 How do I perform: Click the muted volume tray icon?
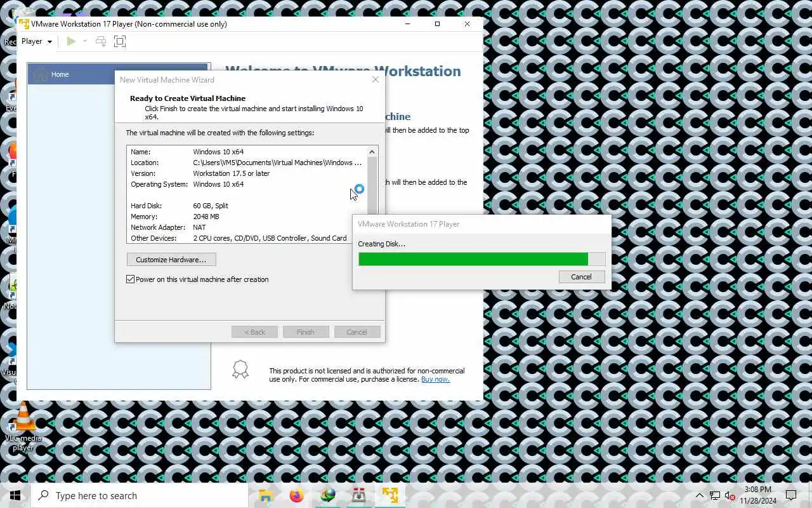coord(730,495)
